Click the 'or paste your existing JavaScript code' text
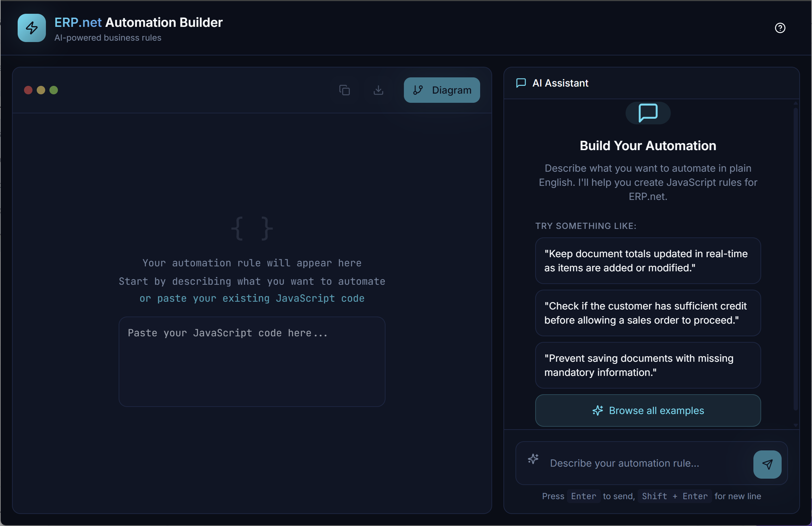This screenshot has width=812, height=526. coord(252,298)
